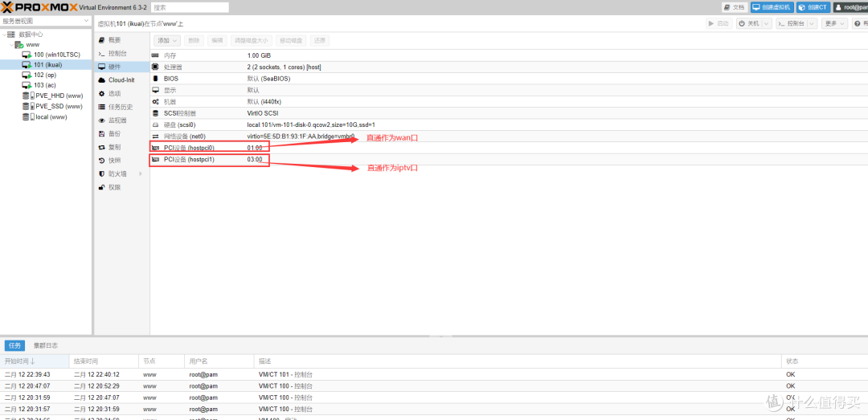The width and height of the screenshot is (868, 420).
Task: Open the Cloud-Init section
Action: click(x=121, y=80)
